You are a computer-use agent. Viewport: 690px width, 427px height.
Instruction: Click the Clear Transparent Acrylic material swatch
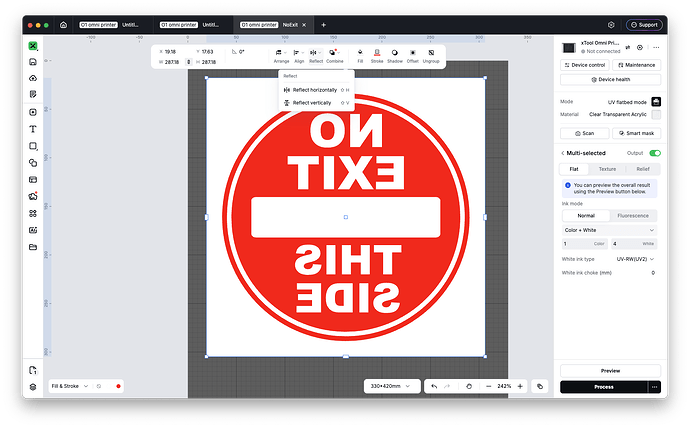tap(656, 114)
